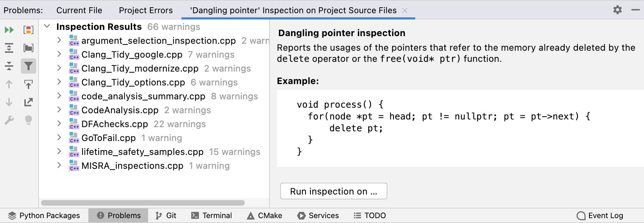Open the Terminal tool window

click(x=211, y=215)
